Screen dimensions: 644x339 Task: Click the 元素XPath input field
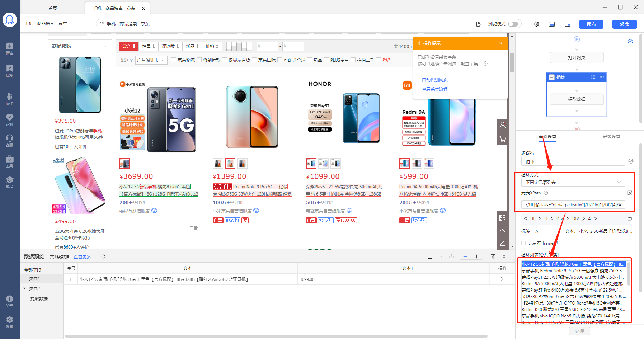pyautogui.click(x=573, y=204)
